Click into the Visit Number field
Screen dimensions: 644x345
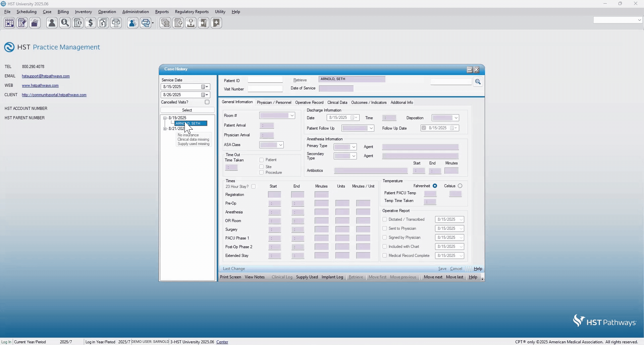[x=265, y=89]
